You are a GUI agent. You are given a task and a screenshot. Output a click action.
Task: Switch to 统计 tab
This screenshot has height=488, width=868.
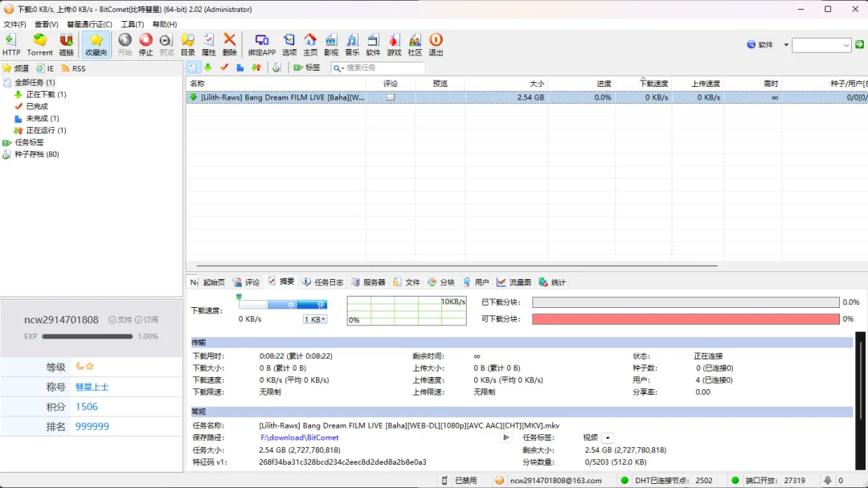coord(552,282)
